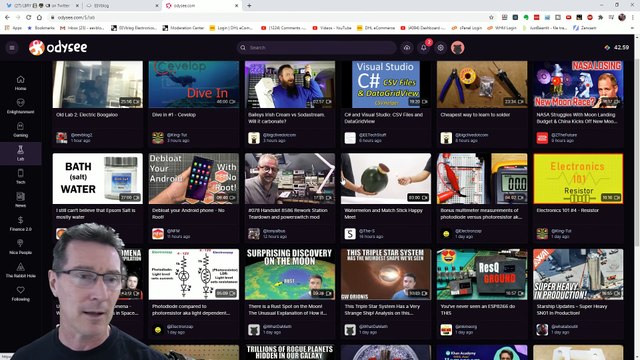Open the user avatar menu in header
Image resolution: width=640 pixels, height=360 pixels.
tap(458, 48)
